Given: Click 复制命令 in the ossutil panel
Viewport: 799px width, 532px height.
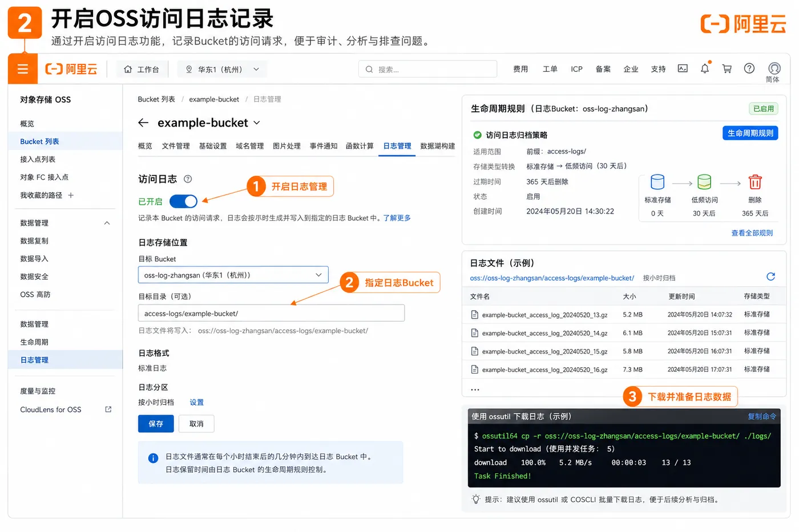Looking at the screenshot, I should pyautogui.click(x=762, y=416).
